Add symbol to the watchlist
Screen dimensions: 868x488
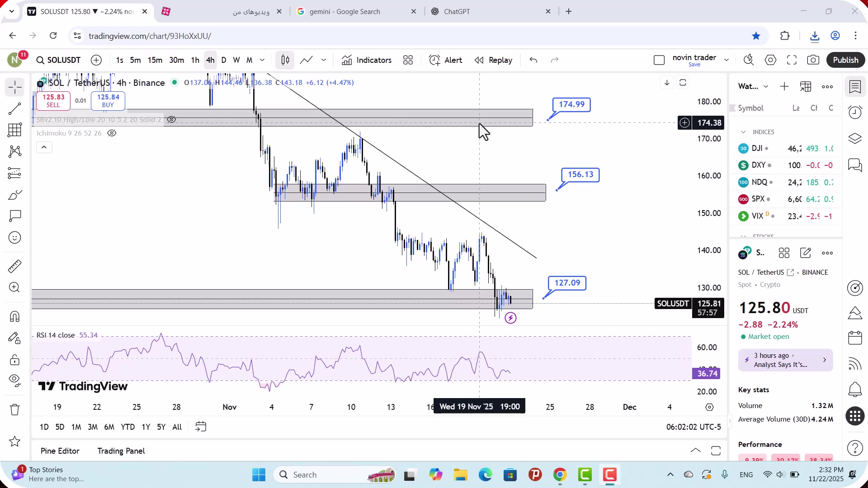tap(784, 87)
